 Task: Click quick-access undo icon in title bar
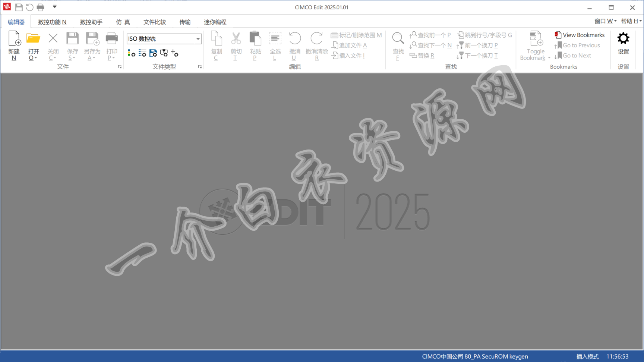29,7
